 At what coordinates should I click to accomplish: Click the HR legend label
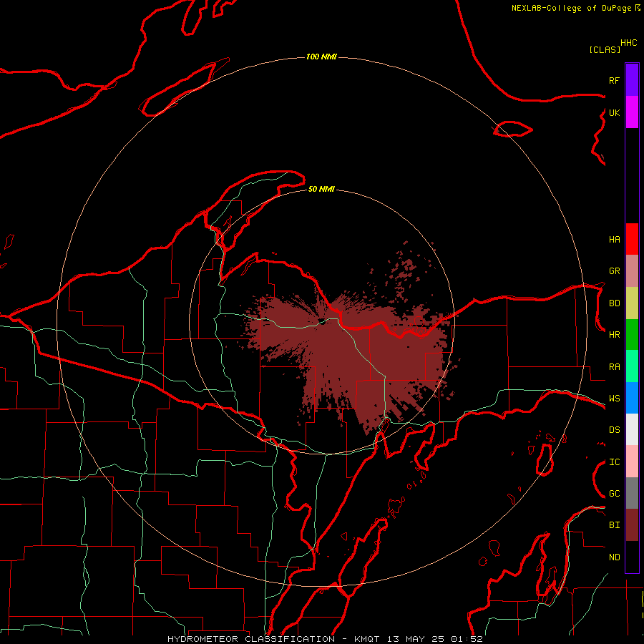click(x=614, y=335)
